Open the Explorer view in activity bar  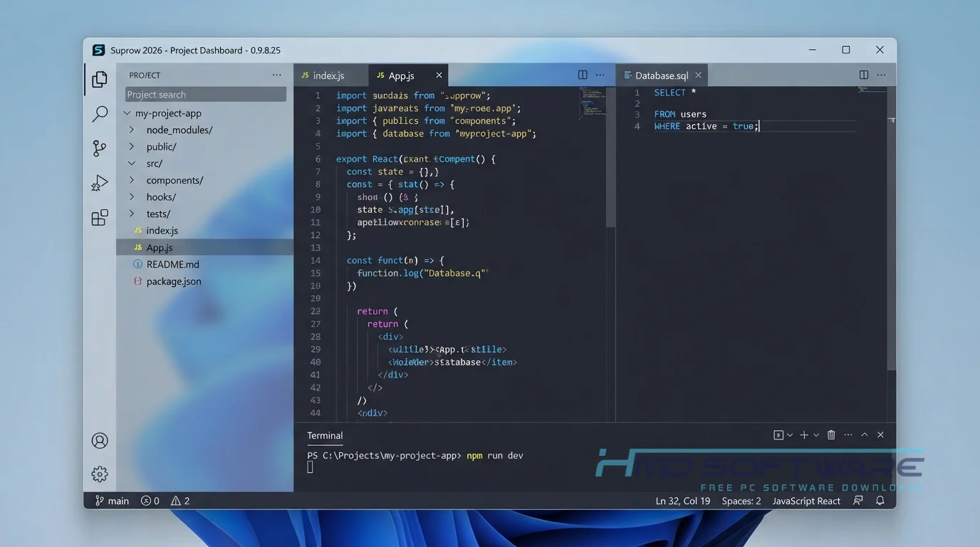100,79
